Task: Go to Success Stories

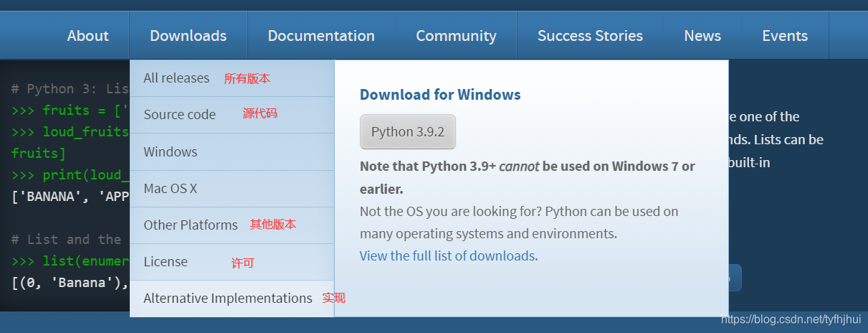Action: 590,36
